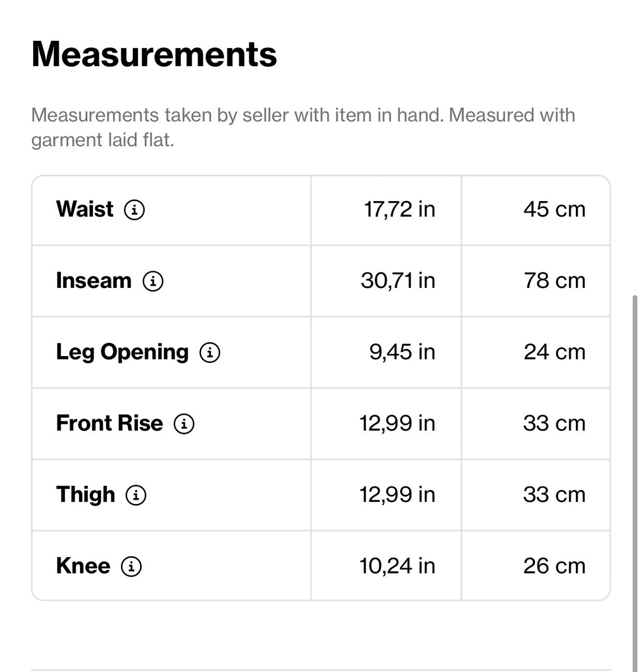Open the Waist info icon
Image resolution: width=642 pixels, height=672 pixels.
tap(134, 210)
